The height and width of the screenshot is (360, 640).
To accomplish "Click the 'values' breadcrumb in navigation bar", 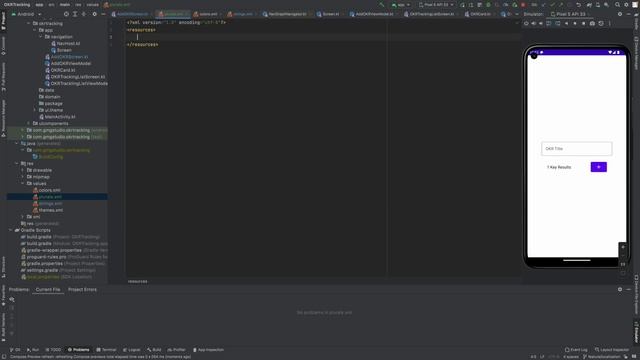I will pyautogui.click(x=92, y=5).
